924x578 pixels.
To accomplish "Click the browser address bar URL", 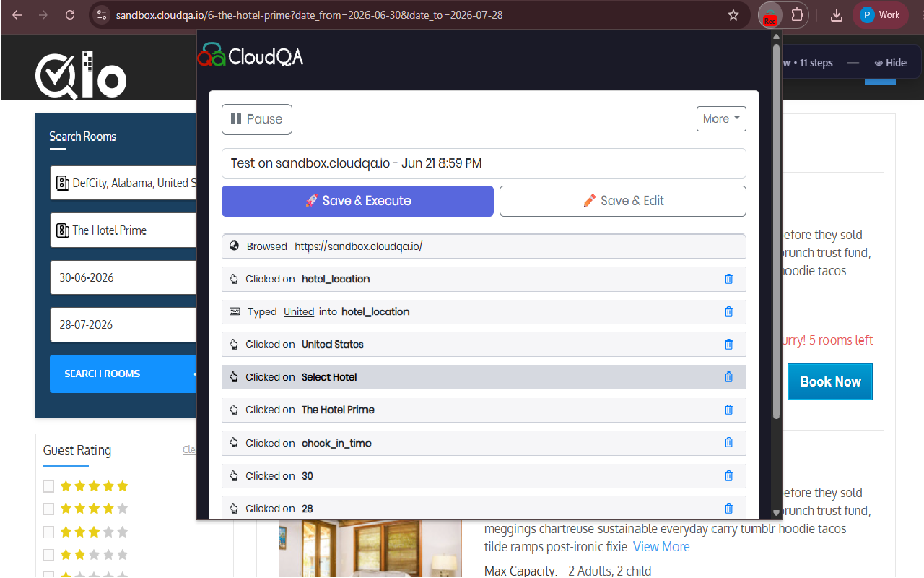I will click(309, 15).
